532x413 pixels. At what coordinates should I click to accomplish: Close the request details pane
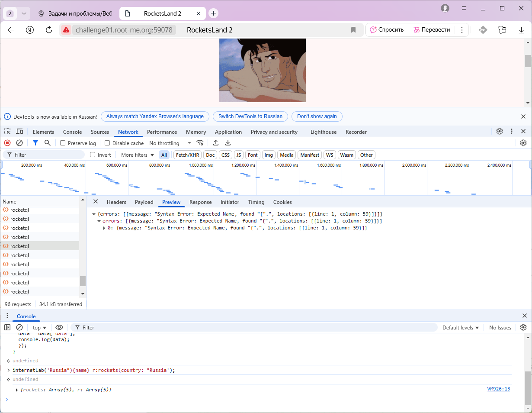[96, 202]
